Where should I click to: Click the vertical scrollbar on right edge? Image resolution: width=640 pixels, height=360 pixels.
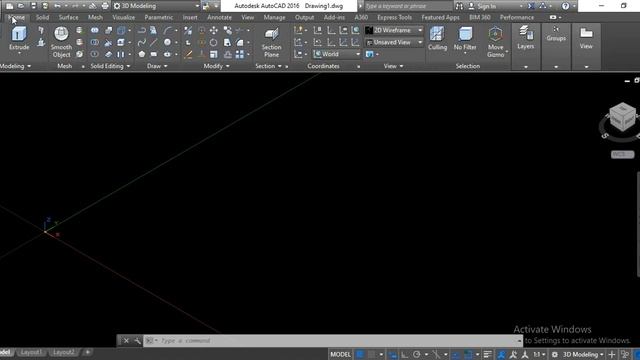[638, 224]
